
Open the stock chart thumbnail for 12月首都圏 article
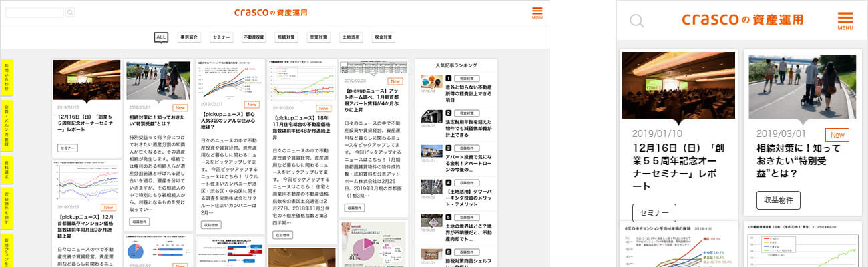click(87, 180)
